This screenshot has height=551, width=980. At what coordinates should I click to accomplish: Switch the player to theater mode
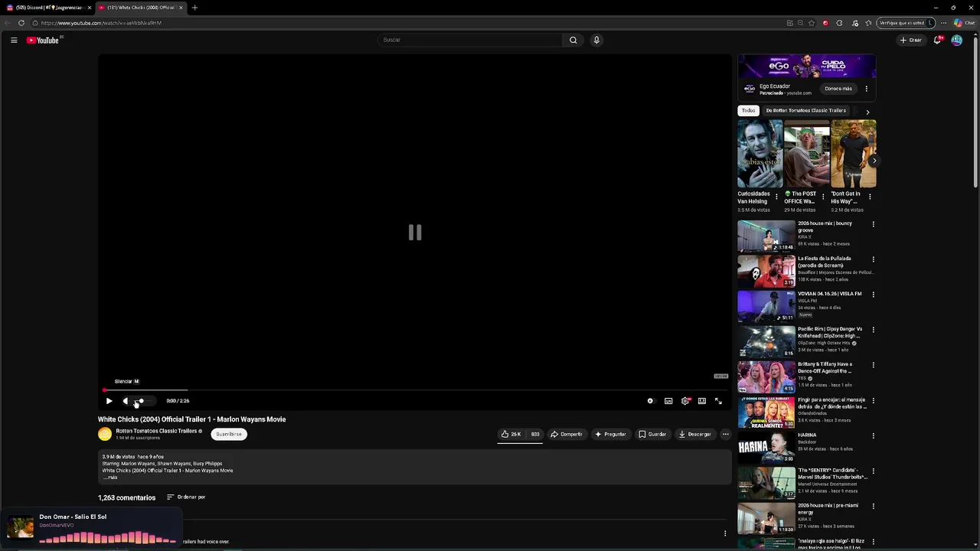tap(702, 401)
